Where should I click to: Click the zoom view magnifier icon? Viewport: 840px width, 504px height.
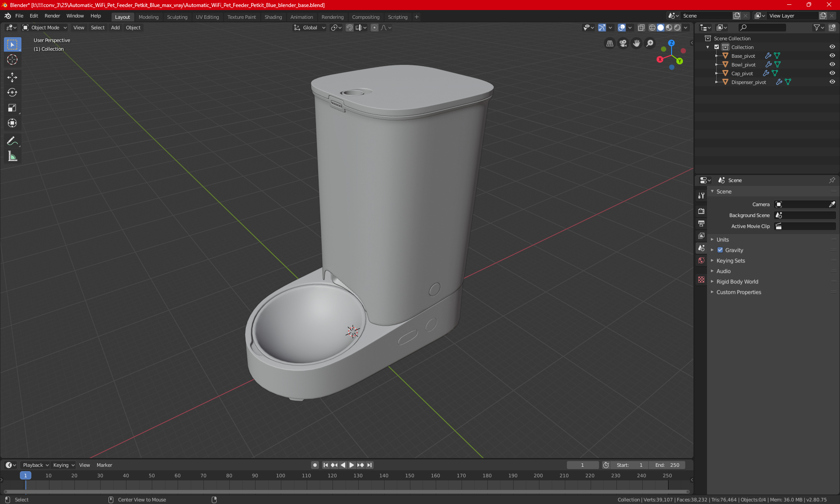tap(650, 43)
